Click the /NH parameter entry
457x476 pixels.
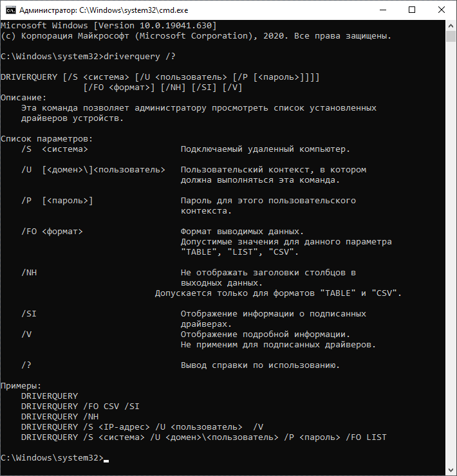29,273
